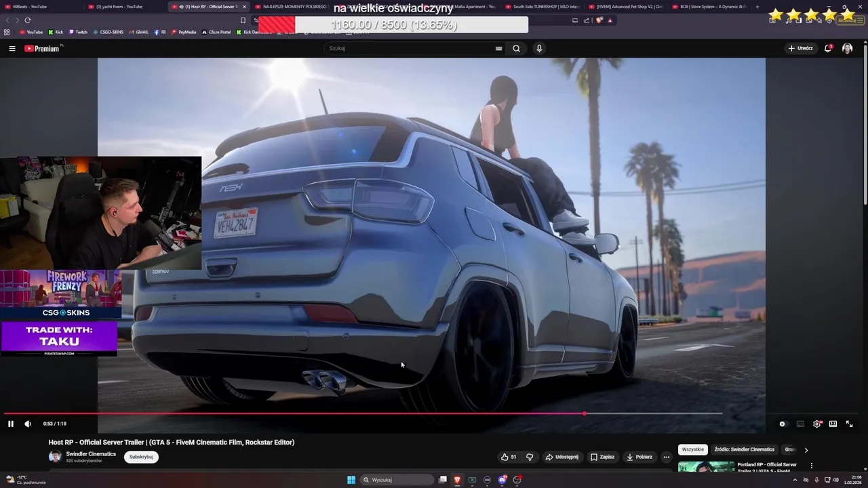Mute the video volume

pos(28,424)
